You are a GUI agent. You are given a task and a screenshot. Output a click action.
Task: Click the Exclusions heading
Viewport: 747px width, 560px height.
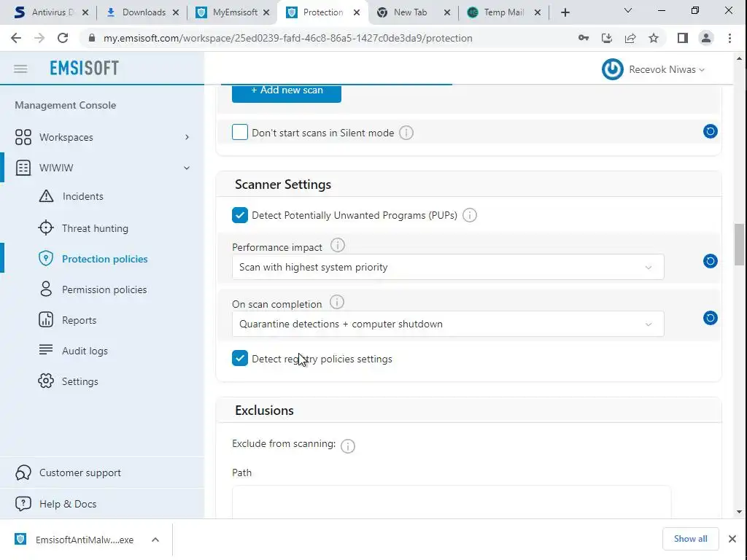click(x=264, y=411)
